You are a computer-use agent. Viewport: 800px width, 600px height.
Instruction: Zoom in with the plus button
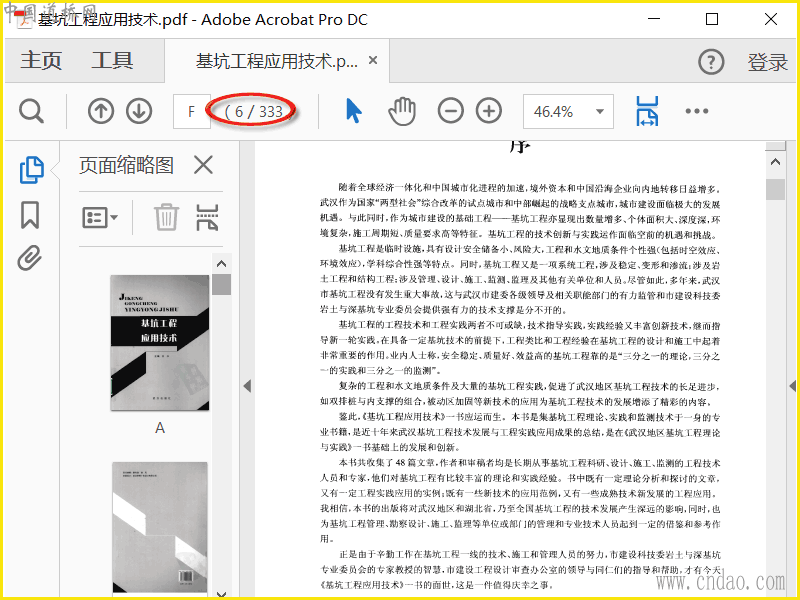pos(489,111)
